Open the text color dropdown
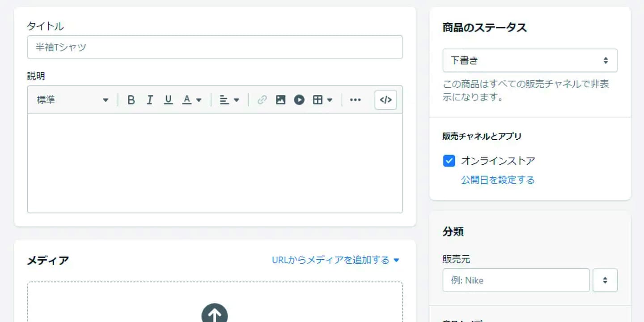 pyautogui.click(x=192, y=100)
